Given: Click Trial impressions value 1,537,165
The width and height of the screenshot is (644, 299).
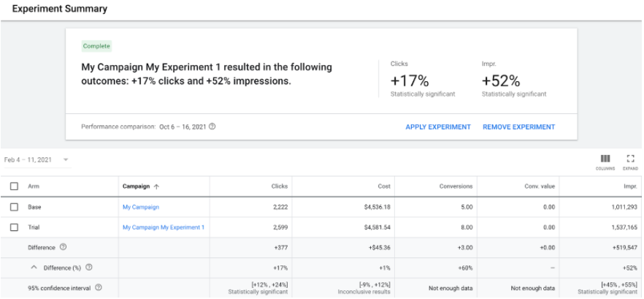Looking at the screenshot, I should click(624, 227).
